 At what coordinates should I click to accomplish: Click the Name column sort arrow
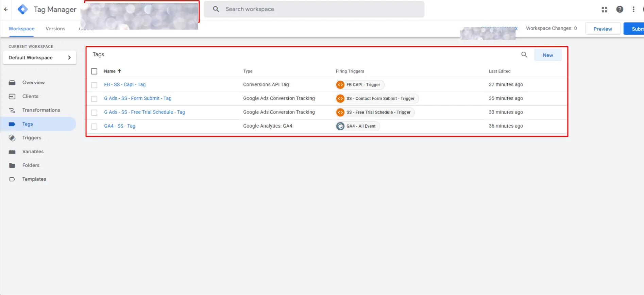coord(119,71)
